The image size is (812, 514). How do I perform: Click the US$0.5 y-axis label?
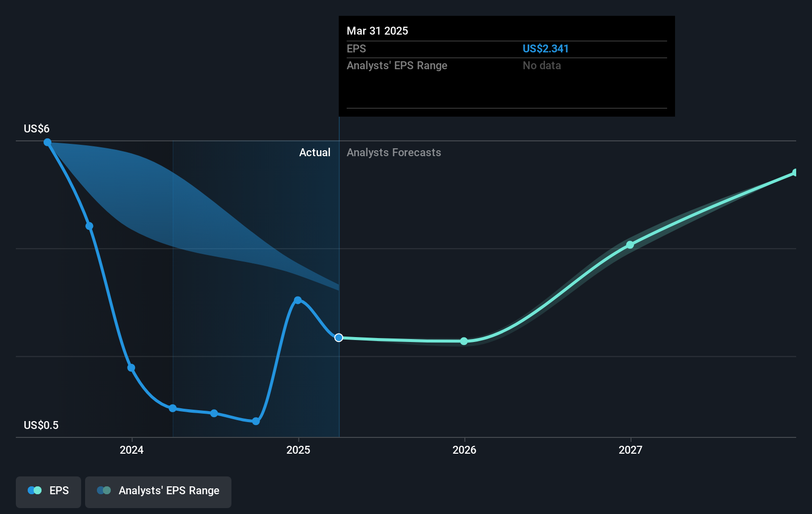click(x=41, y=425)
